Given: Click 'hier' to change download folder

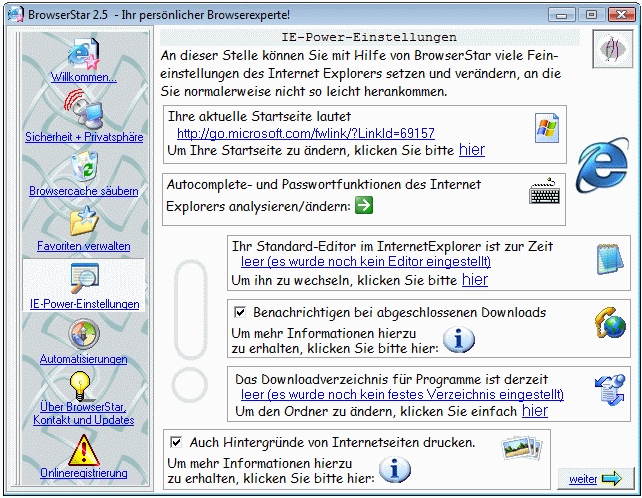Looking at the screenshot, I should [x=534, y=410].
